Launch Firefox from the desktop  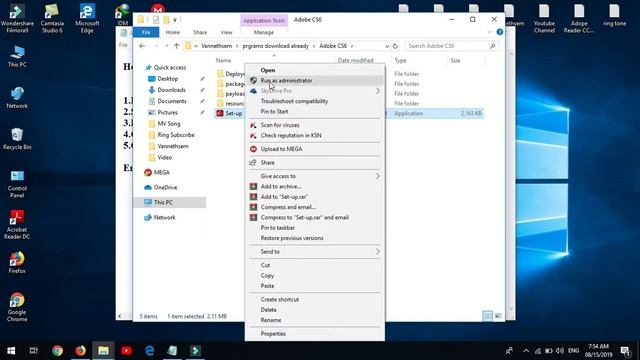(x=17, y=262)
